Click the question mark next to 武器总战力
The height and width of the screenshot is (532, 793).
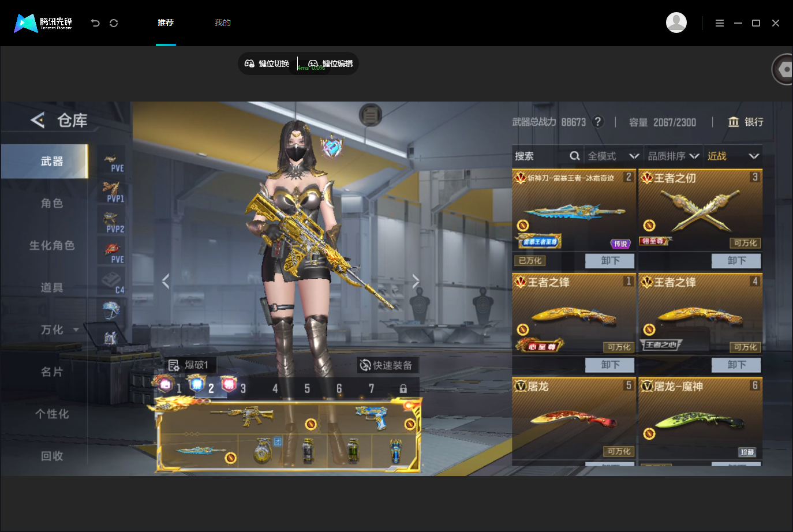point(599,121)
